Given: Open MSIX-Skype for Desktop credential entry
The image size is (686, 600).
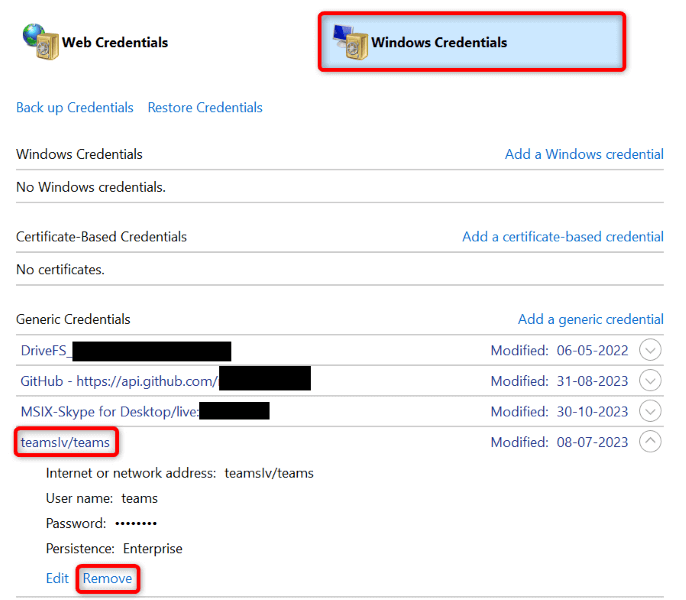Looking at the screenshot, I should (x=110, y=411).
